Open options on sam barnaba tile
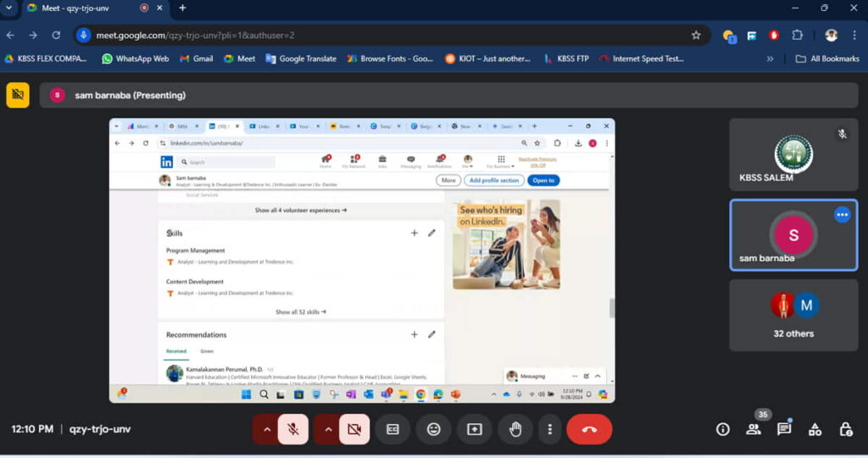This screenshot has width=868, height=458. click(x=842, y=215)
